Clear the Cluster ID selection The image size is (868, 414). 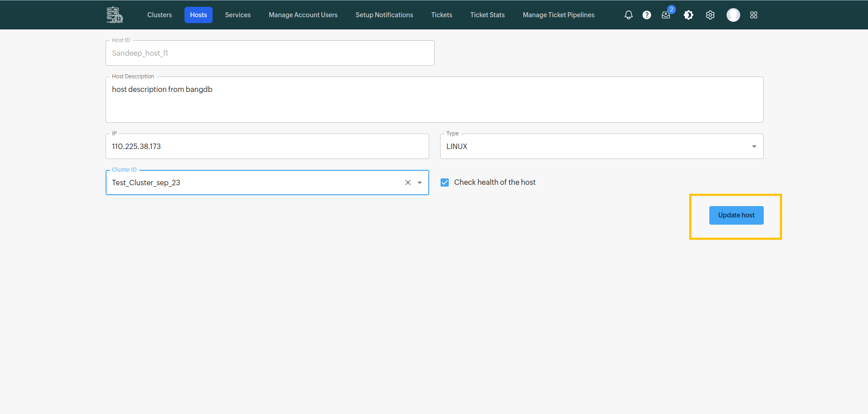pyautogui.click(x=408, y=183)
